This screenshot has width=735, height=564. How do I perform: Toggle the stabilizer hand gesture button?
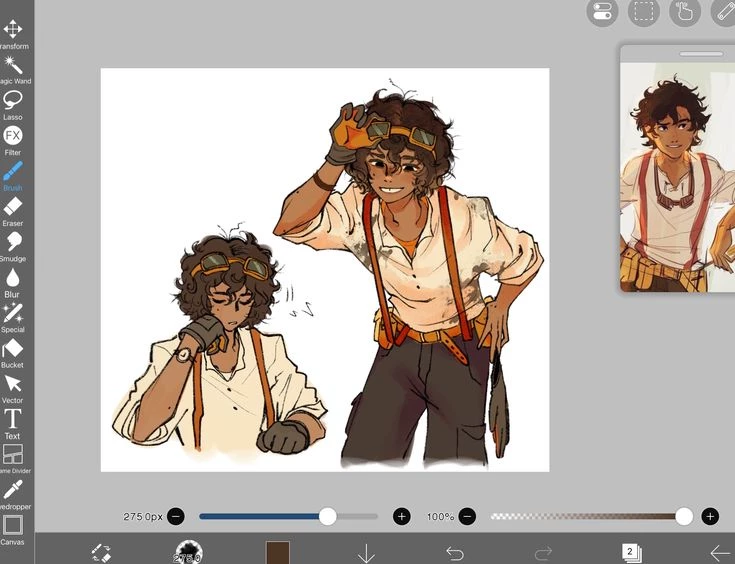point(685,12)
